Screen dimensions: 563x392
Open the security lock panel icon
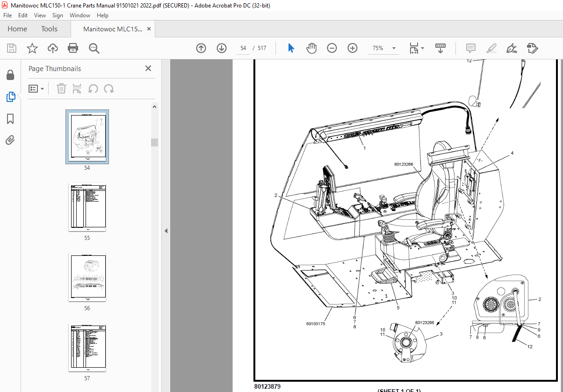[x=10, y=75]
